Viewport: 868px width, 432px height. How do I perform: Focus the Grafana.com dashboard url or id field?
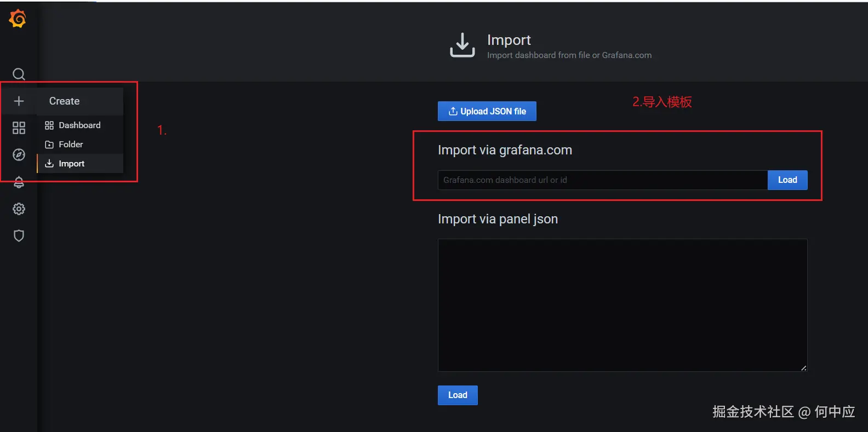click(x=602, y=180)
